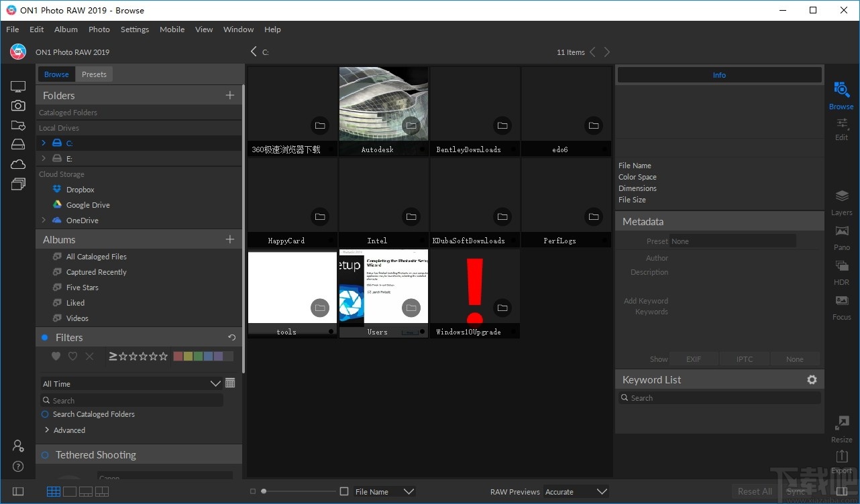Click the camera icon in left sidebar
This screenshot has width=860, height=504.
[18, 105]
